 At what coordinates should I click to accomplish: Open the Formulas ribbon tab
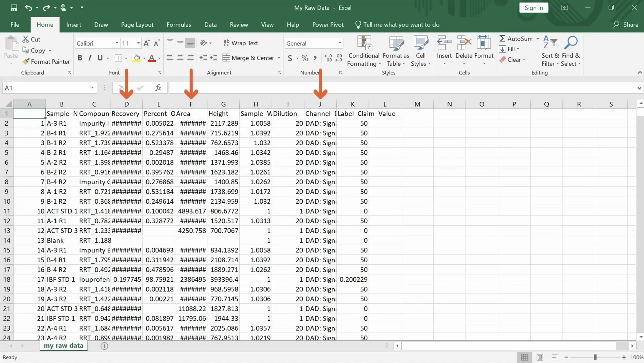(179, 25)
